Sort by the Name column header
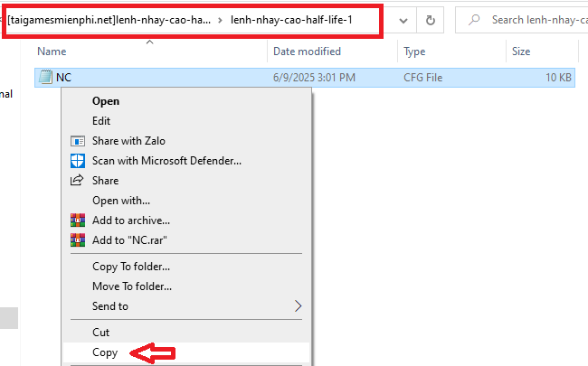The image size is (588, 366). click(x=52, y=52)
